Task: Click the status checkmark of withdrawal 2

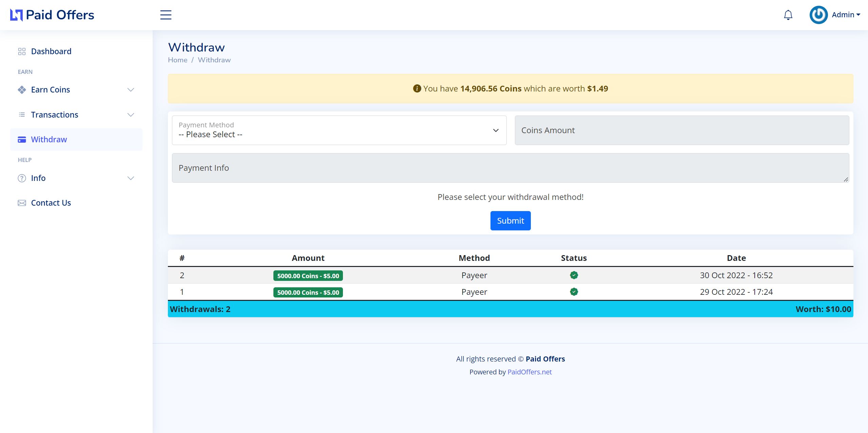Action: coord(574,275)
